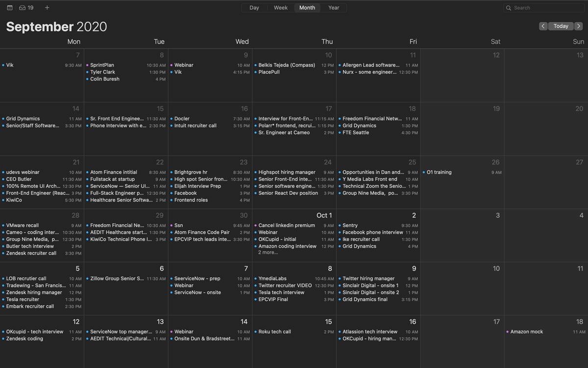The height and width of the screenshot is (368, 588).
Task: Open the calendars list icon
Action: pos(10,8)
